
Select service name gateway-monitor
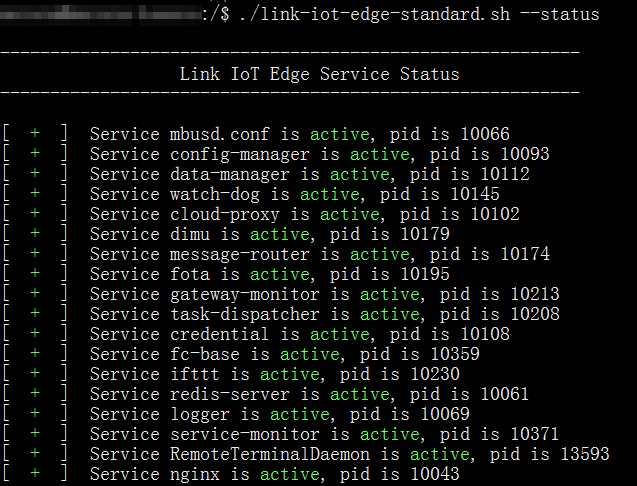coord(245,294)
